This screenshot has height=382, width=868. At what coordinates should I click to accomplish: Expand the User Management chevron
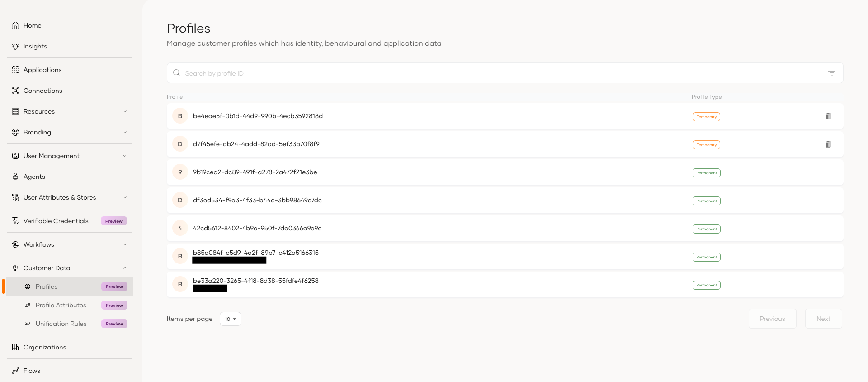(125, 156)
